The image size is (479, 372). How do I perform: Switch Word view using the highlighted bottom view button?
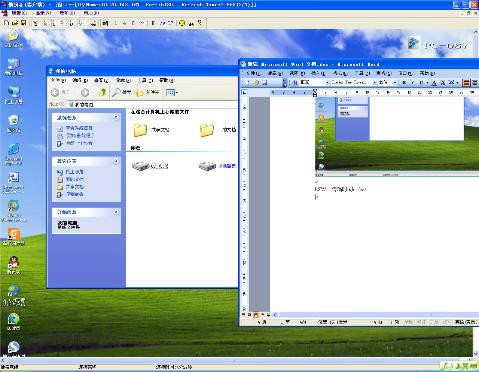click(256, 314)
